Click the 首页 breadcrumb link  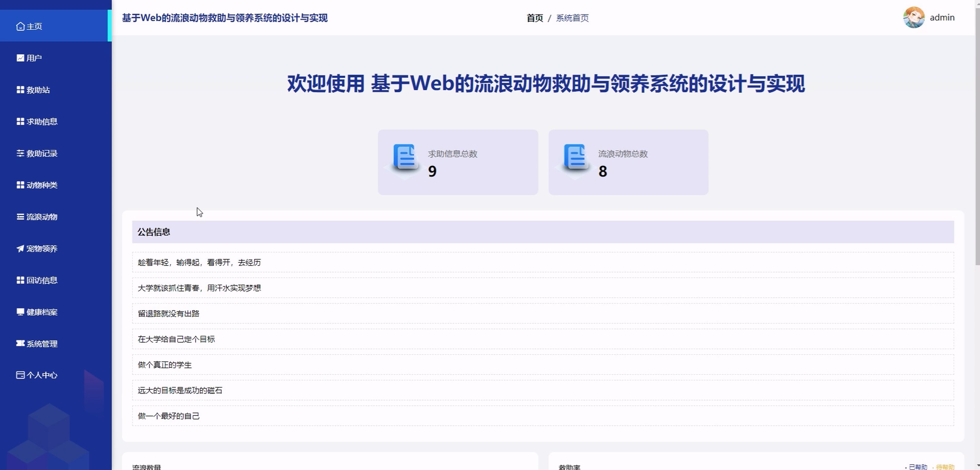534,18
